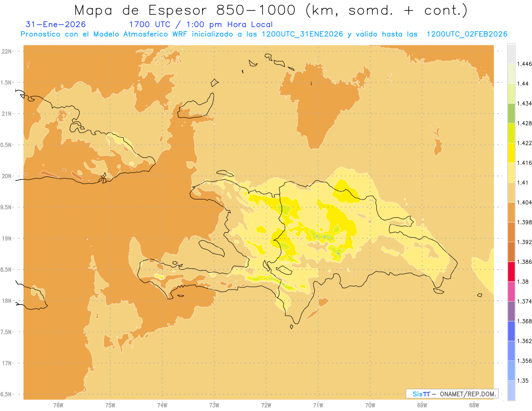Click the "1.368" colorbar value

click(x=524, y=321)
